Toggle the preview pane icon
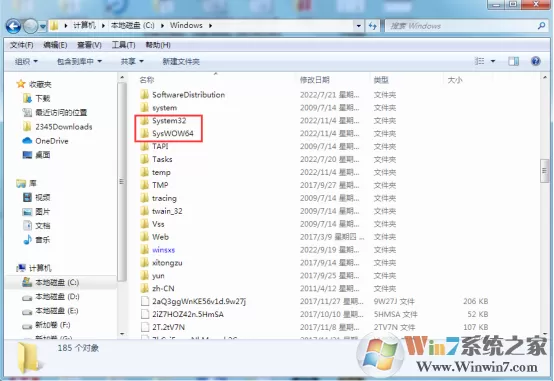554x381 pixels. pyautogui.click(x=513, y=61)
